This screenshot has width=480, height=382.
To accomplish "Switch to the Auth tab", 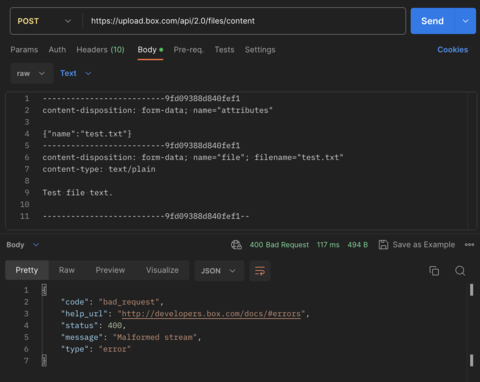I will (x=57, y=50).
